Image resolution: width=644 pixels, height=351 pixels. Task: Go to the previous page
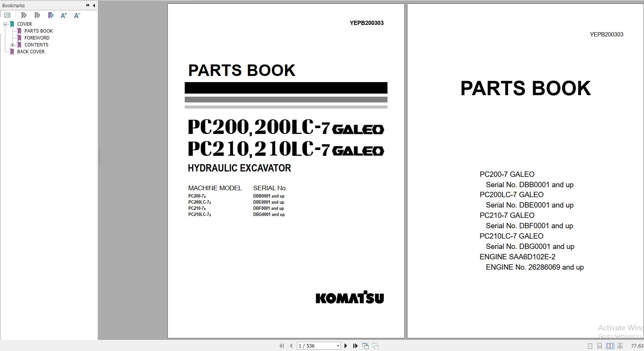[x=291, y=346]
